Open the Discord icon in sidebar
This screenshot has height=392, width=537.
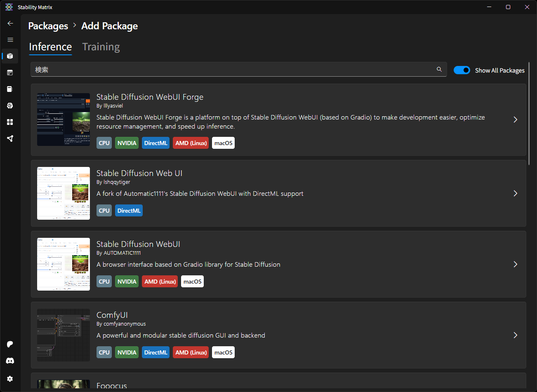point(10,361)
